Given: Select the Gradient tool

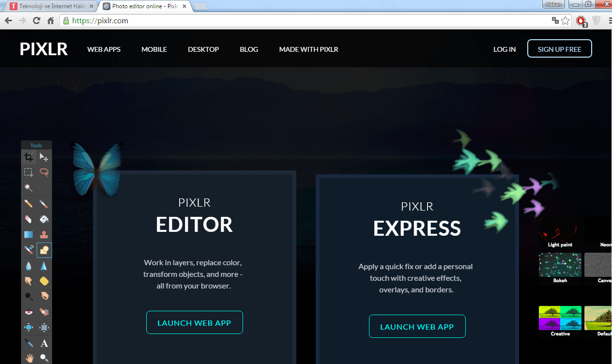Looking at the screenshot, I should [29, 235].
